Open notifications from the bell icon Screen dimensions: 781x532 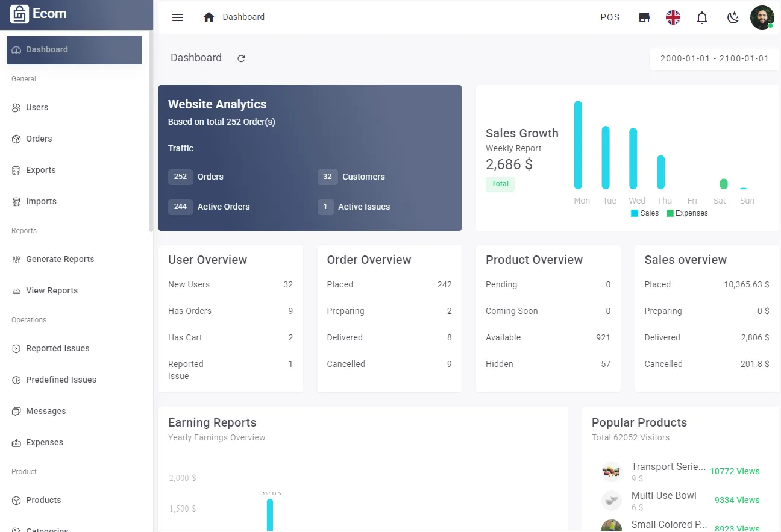coord(702,17)
